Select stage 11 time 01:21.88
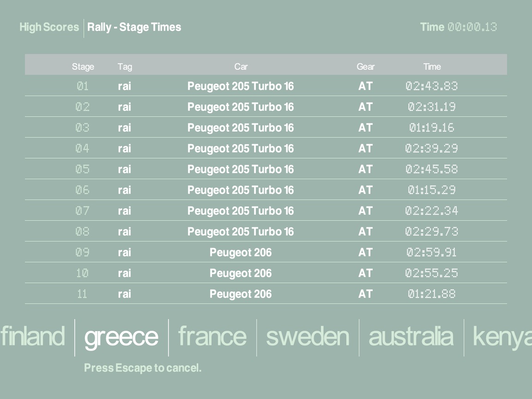The height and width of the screenshot is (399, 532). 431,294
